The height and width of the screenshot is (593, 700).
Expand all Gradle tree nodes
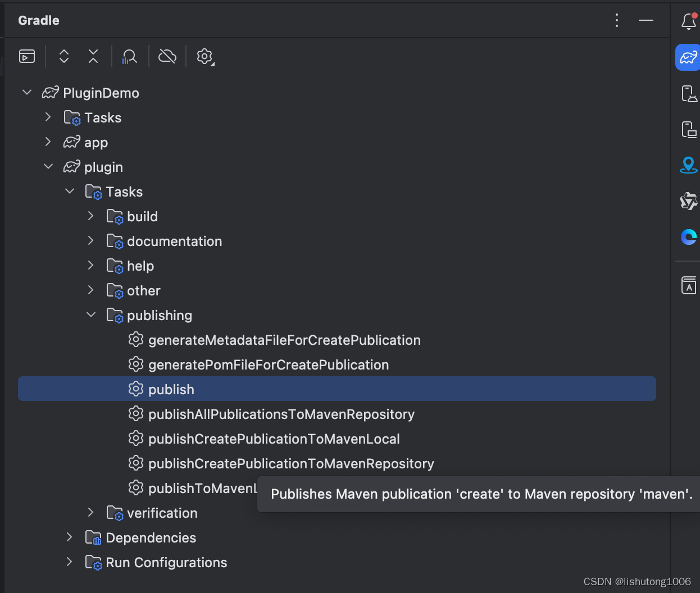point(64,56)
